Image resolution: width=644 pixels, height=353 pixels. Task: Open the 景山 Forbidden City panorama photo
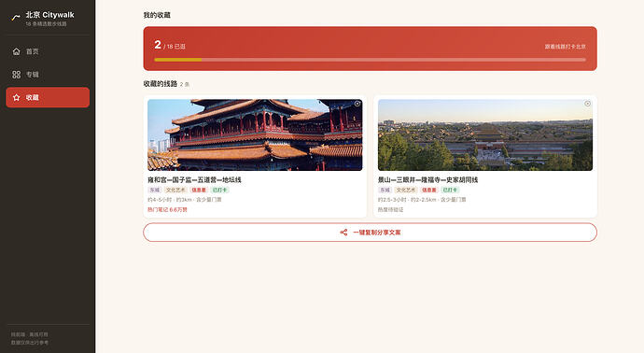[485, 134]
